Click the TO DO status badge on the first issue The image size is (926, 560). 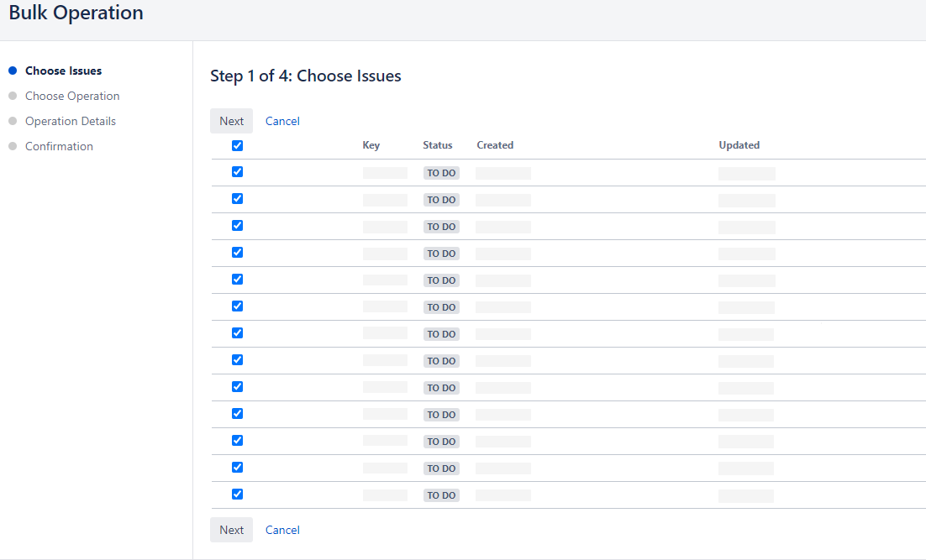point(441,172)
